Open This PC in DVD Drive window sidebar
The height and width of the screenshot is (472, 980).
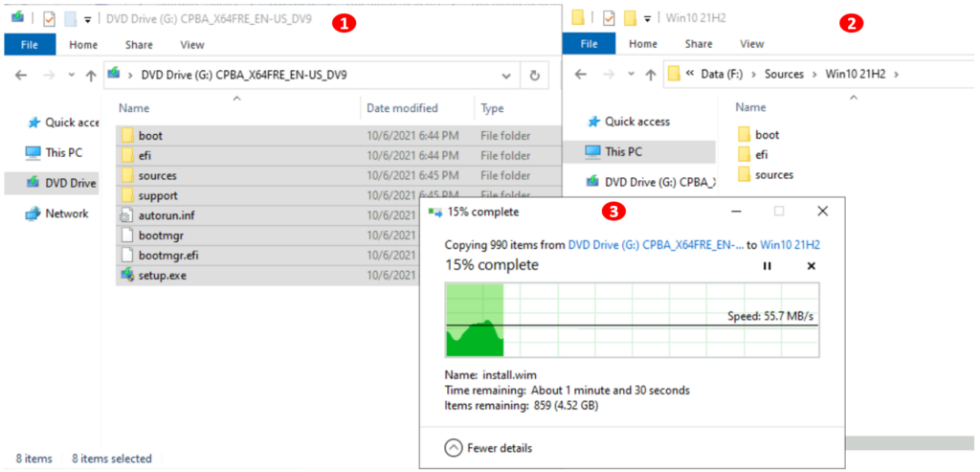[x=55, y=152]
